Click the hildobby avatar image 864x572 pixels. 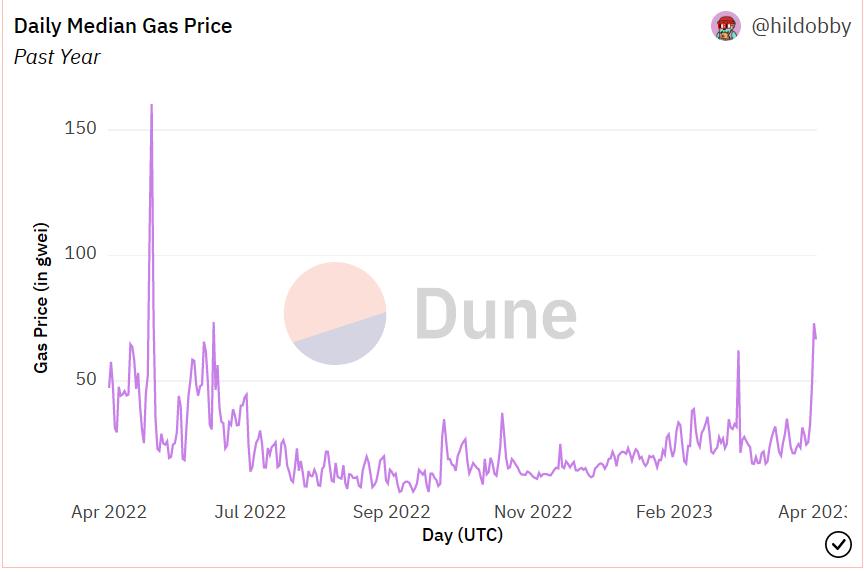point(726,27)
